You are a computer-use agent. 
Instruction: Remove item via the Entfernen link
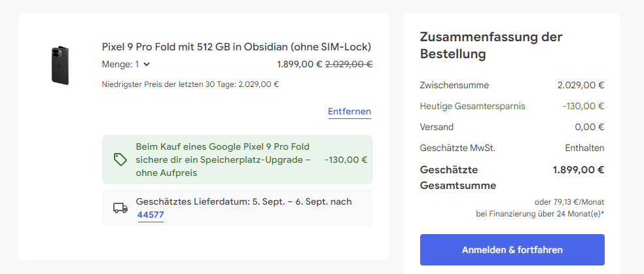[349, 112]
